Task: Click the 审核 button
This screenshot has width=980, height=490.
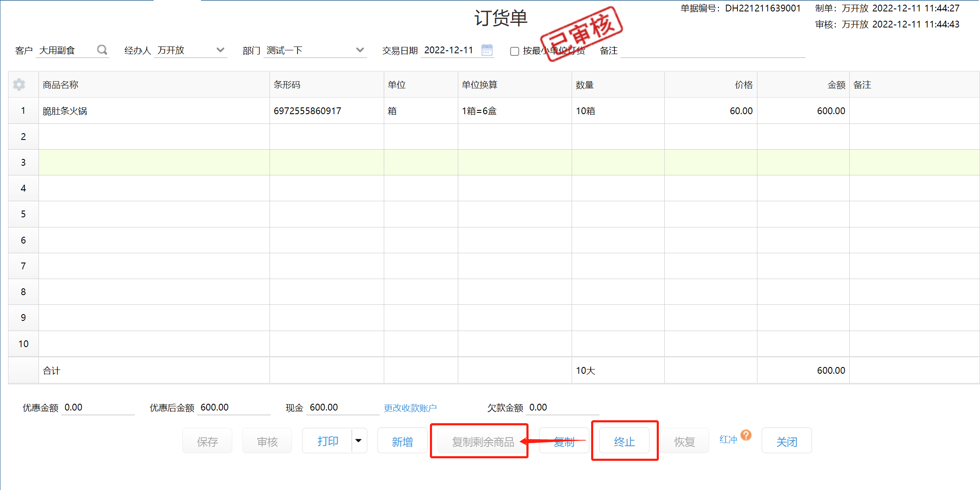Action: [x=267, y=441]
